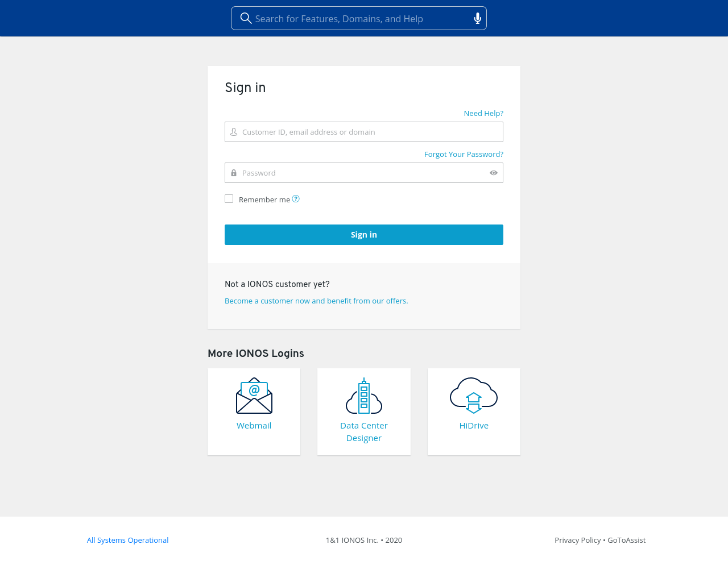Open the HiDrive login link
Image resolution: width=728 pixels, height=582 pixels.
(x=474, y=426)
